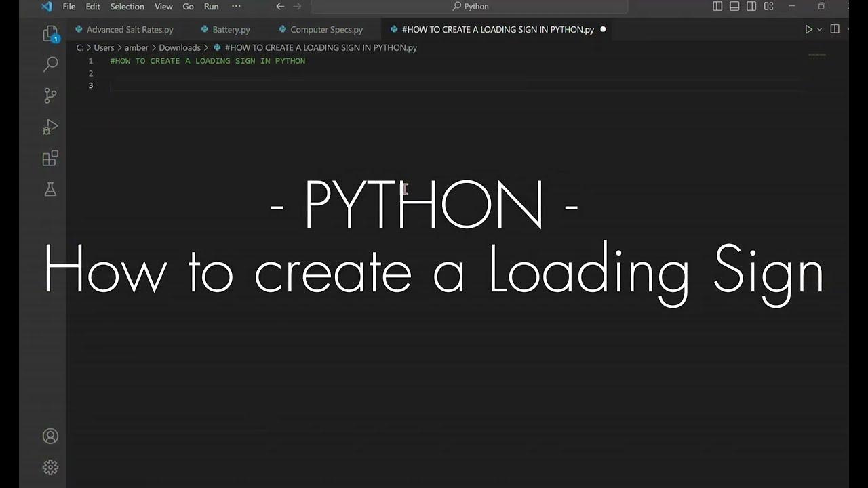The width and height of the screenshot is (868, 488).
Task: Click the amber breadcrumb segment
Action: tap(136, 48)
